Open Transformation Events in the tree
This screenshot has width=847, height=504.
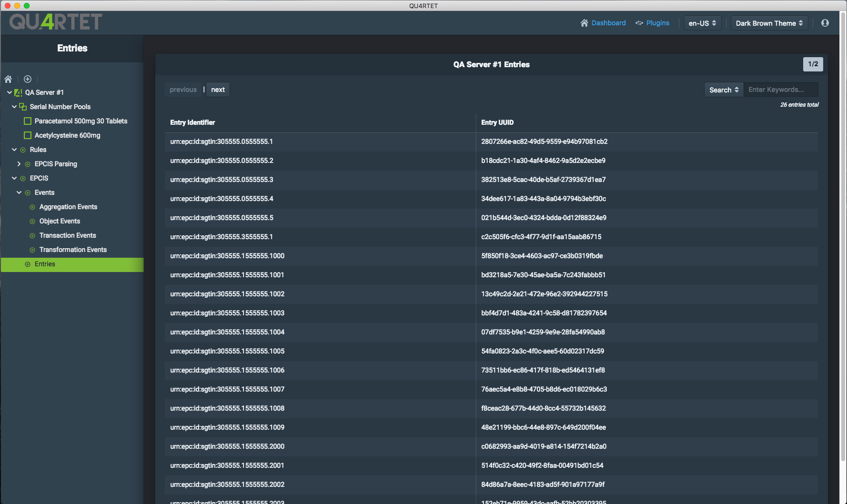73,250
